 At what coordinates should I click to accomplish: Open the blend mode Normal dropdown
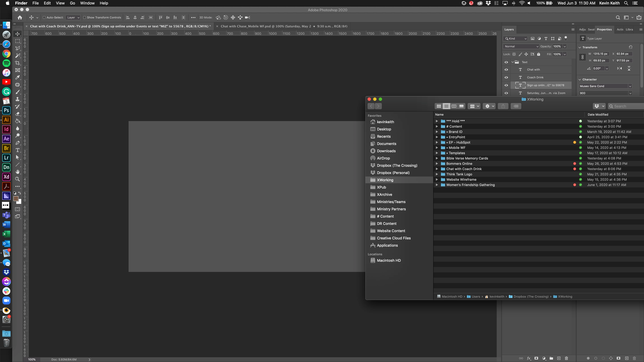click(521, 47)
